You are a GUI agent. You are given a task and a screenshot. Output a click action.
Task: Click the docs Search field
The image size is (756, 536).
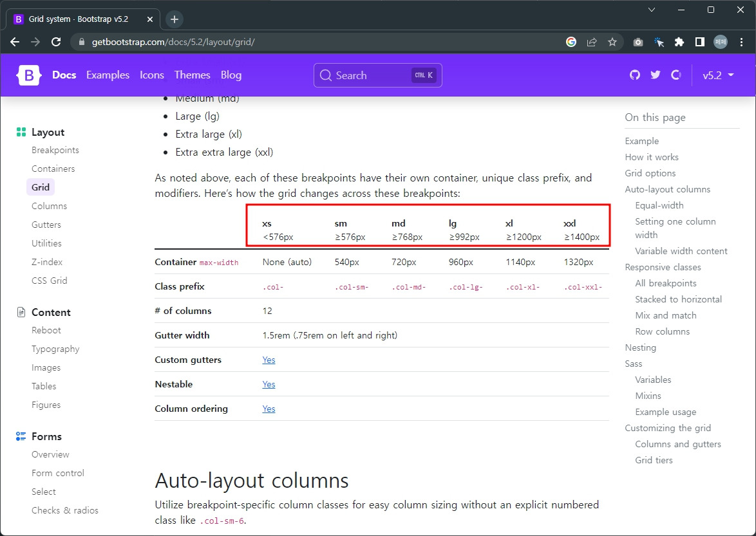pos(377,76)
